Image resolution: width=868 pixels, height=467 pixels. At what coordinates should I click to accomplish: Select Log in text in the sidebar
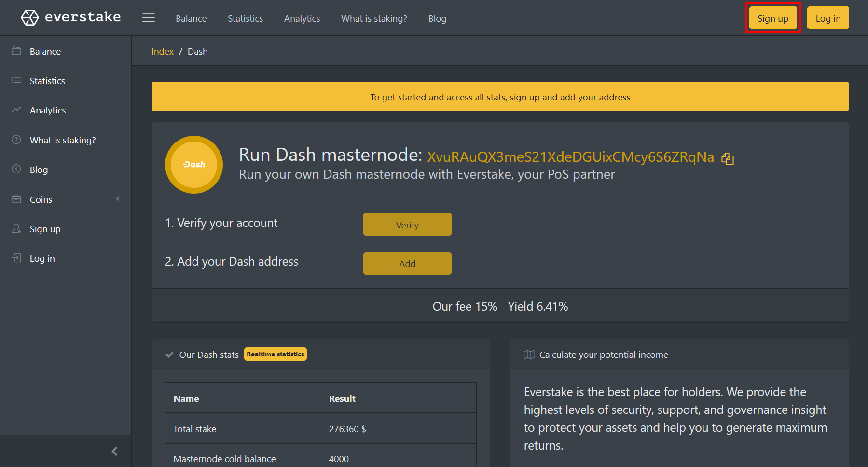pyautogui.click(x=42, y=258)
